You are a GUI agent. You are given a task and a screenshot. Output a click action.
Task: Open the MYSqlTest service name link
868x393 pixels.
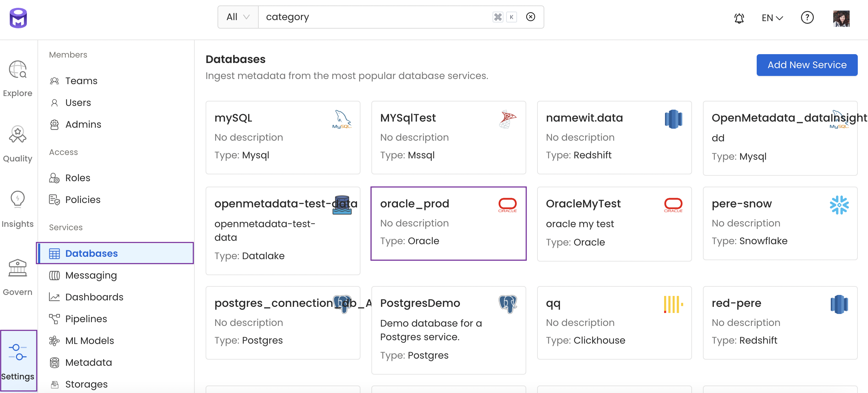[x=408, y=118]
